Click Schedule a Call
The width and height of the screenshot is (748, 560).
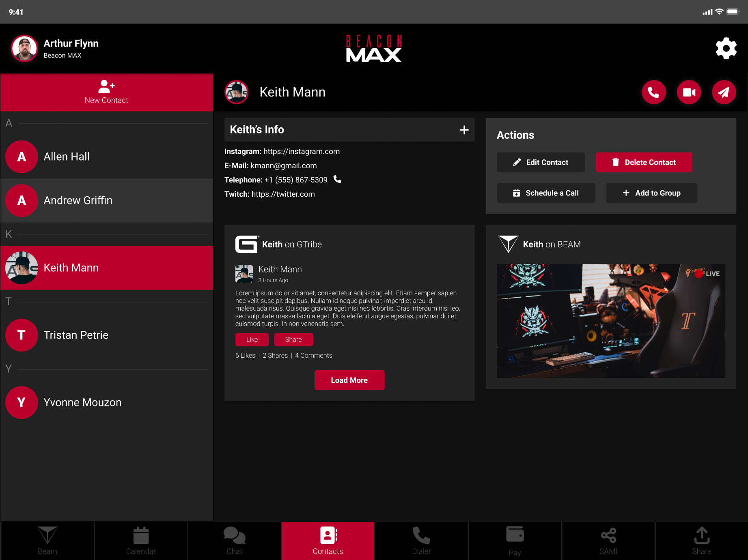545,193
